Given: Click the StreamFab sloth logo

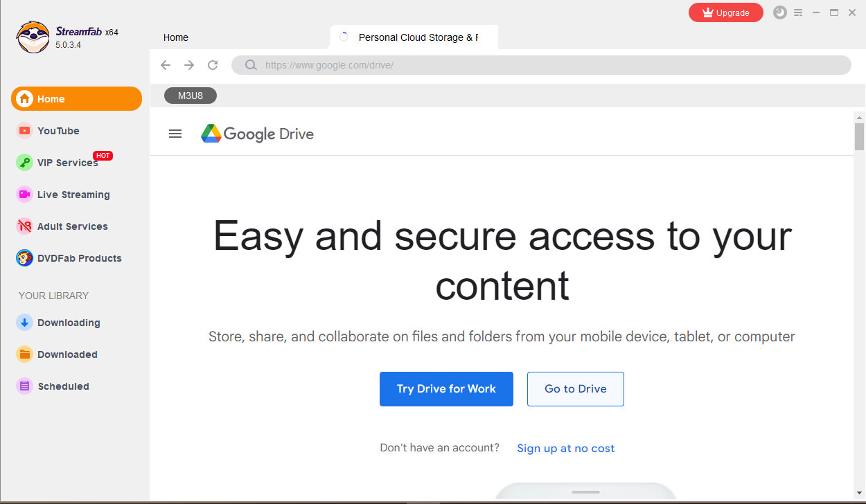Looking at the screenshot, I should pyautogui.click(x=33, y=37).
